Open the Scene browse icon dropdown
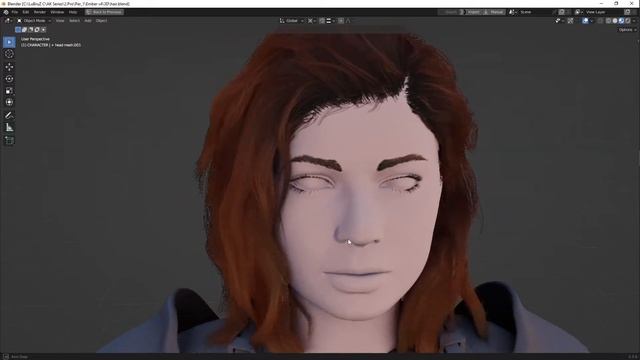 (513, 12)
